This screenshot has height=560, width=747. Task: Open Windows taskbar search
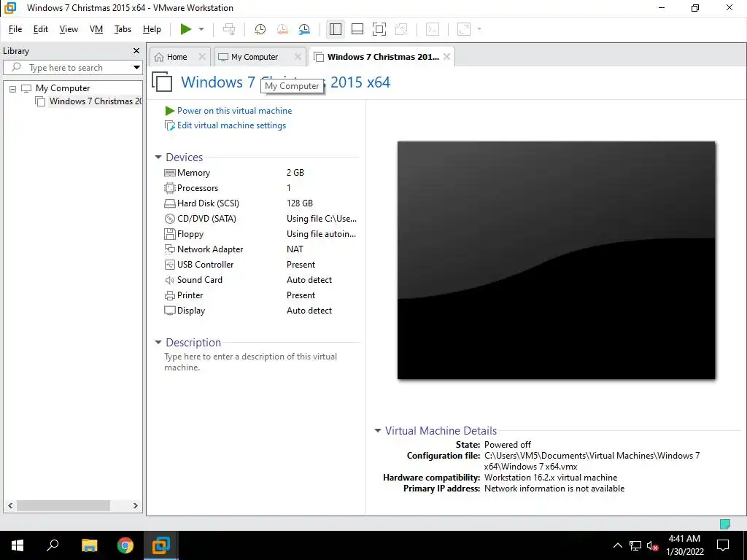click(53, 545)
